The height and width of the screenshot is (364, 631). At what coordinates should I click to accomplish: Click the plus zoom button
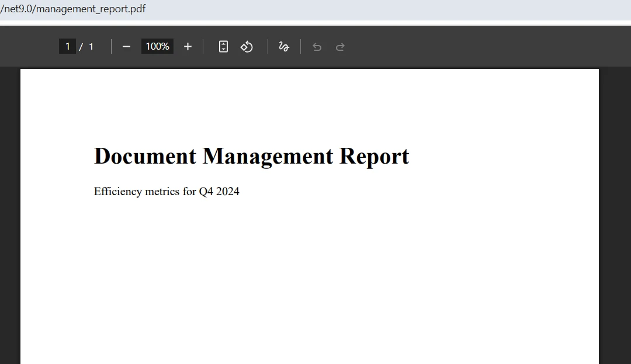point(188,46)
